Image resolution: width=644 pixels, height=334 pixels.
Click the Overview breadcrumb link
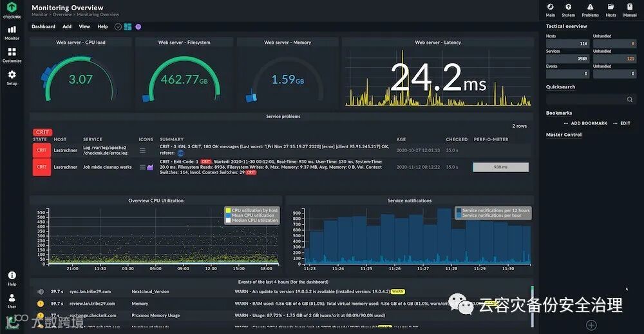[62, 14]
